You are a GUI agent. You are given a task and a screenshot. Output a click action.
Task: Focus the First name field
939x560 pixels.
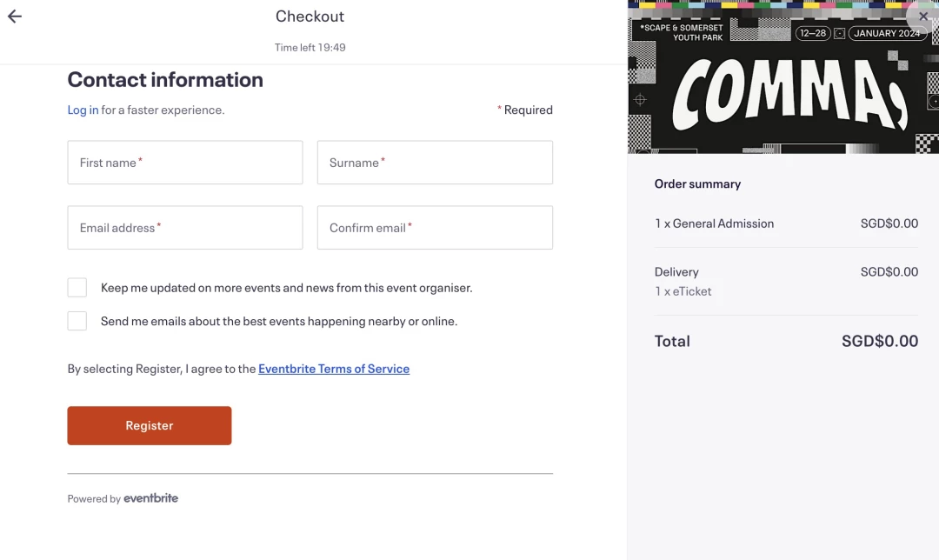(x=185, y=163)
